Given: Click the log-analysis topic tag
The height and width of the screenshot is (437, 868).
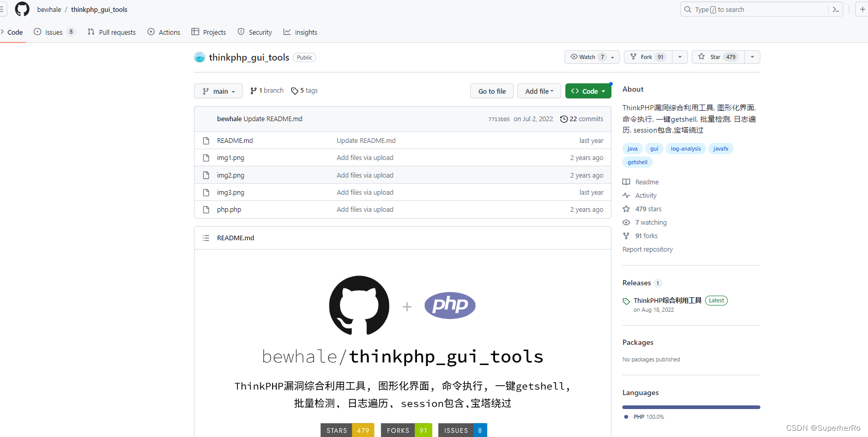Looking at the screenshot, I should [x=686, y=149].
